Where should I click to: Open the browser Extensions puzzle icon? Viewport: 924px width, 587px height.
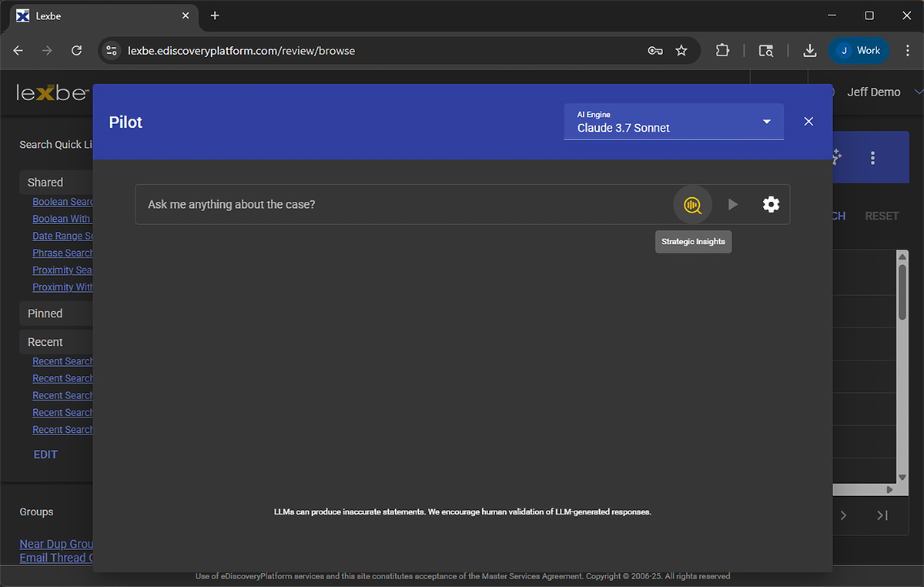click(x=722, y=51)
